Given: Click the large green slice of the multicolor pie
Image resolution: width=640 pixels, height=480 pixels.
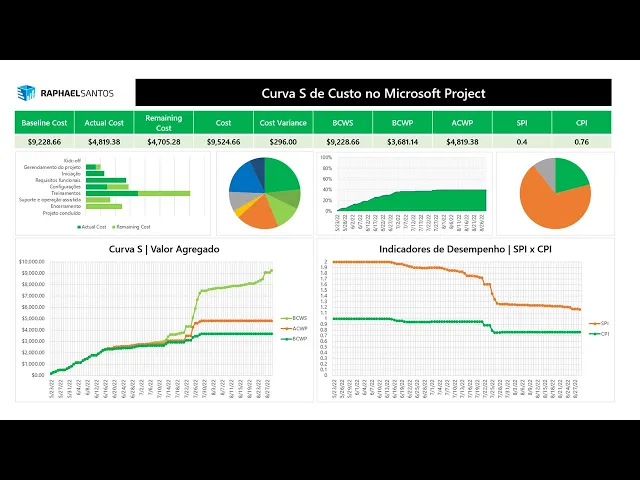Looking at the screenshot, I should [x=281, y=176].
